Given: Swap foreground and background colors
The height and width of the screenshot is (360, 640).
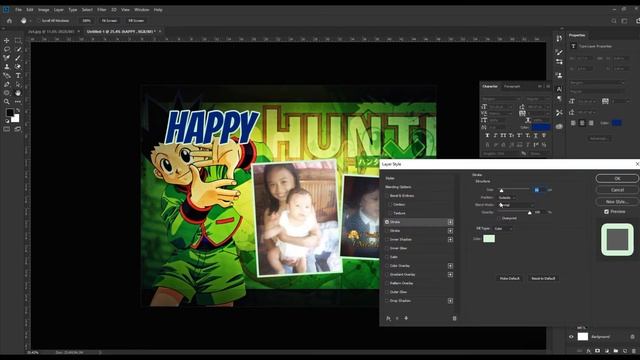Looking at the screenshot, I should point(17,110).
